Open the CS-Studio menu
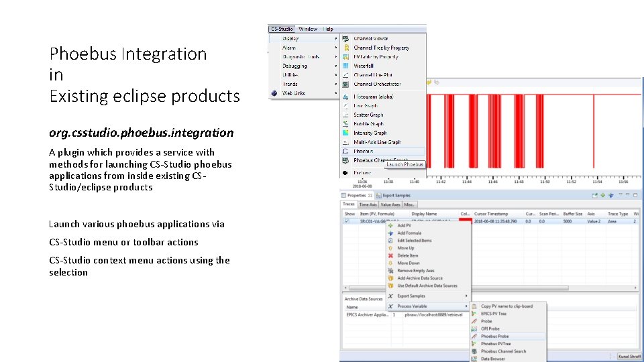644x362 pixels. click(282, 29)
